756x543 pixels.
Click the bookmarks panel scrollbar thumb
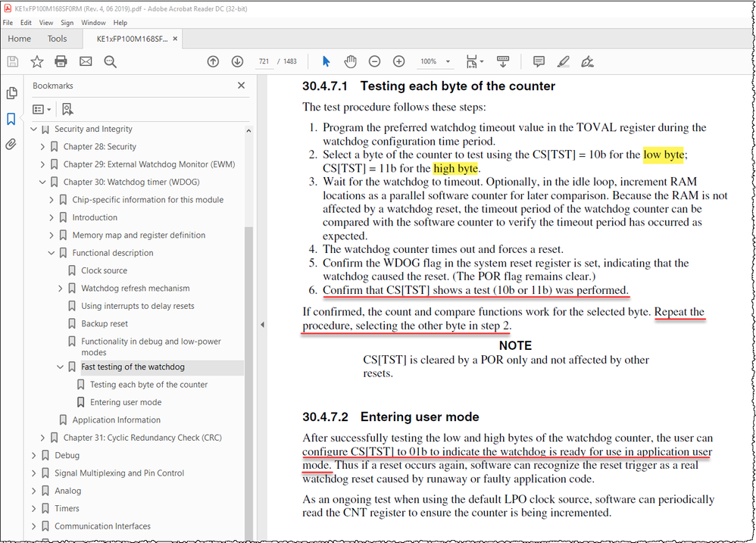click(x=248, y=383)
